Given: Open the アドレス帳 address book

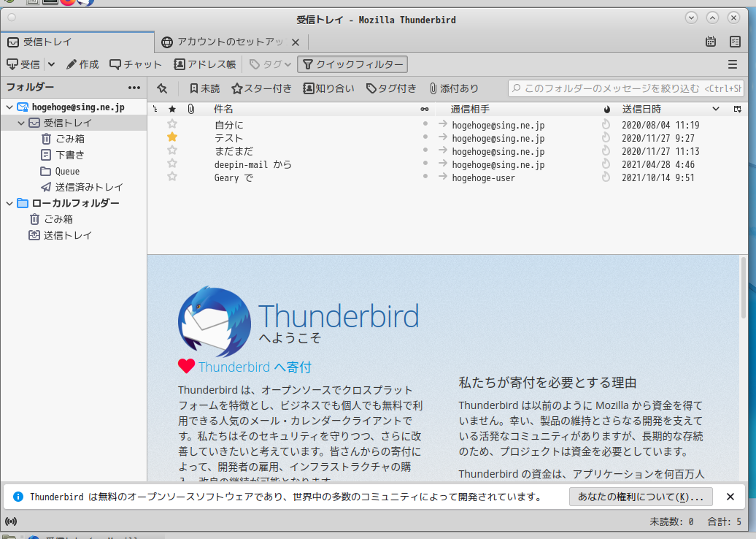Looking at the screenshot, I should 205,64.
